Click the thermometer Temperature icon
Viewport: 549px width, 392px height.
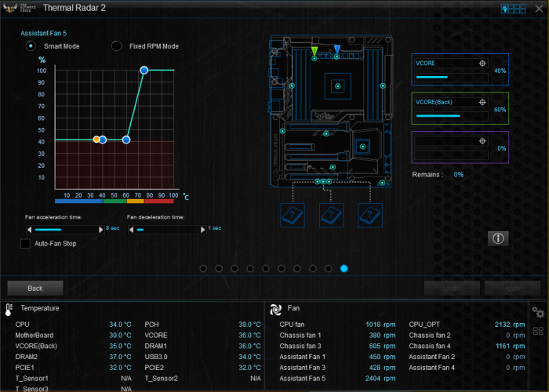(9, 310)
